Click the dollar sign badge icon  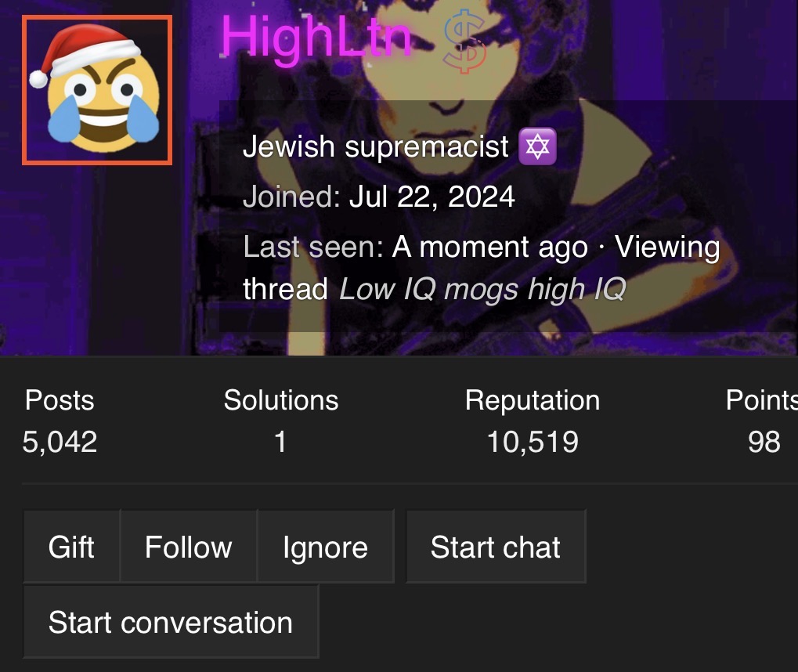[465, 43]
